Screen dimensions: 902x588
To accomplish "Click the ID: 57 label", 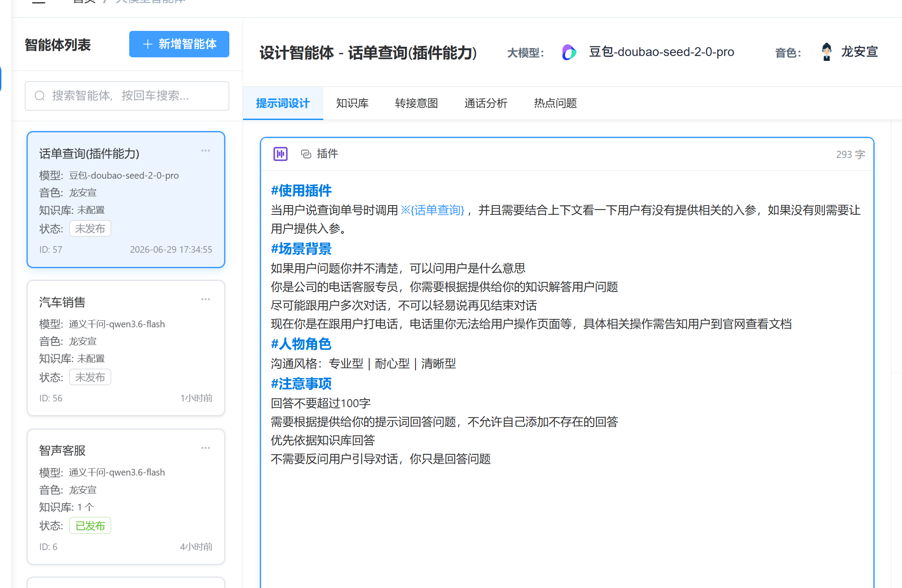I will 51,250.
